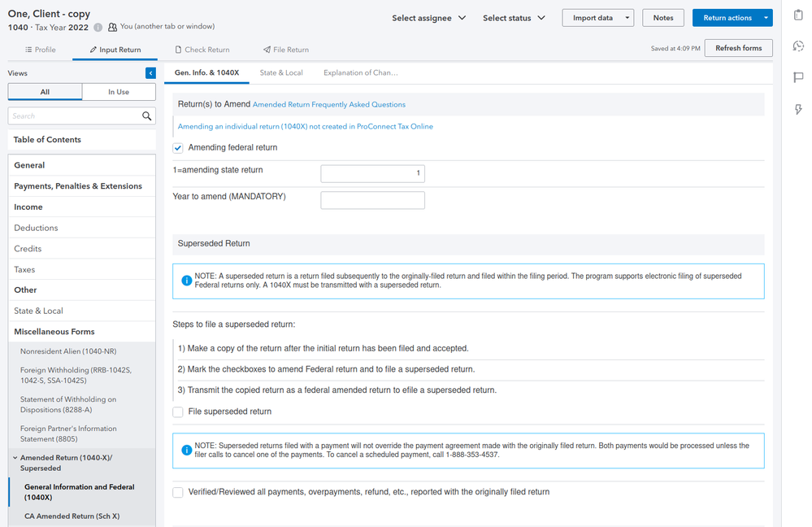Screen dimensions: 812x527
Task: Switch to the State & Local tab
Action: (x=281, y=73)
